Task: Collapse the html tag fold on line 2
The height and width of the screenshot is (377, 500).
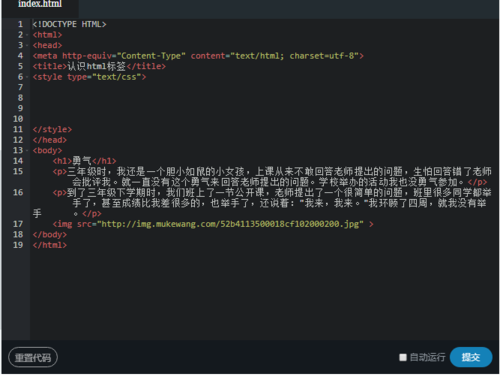Action: coord(27,35)
